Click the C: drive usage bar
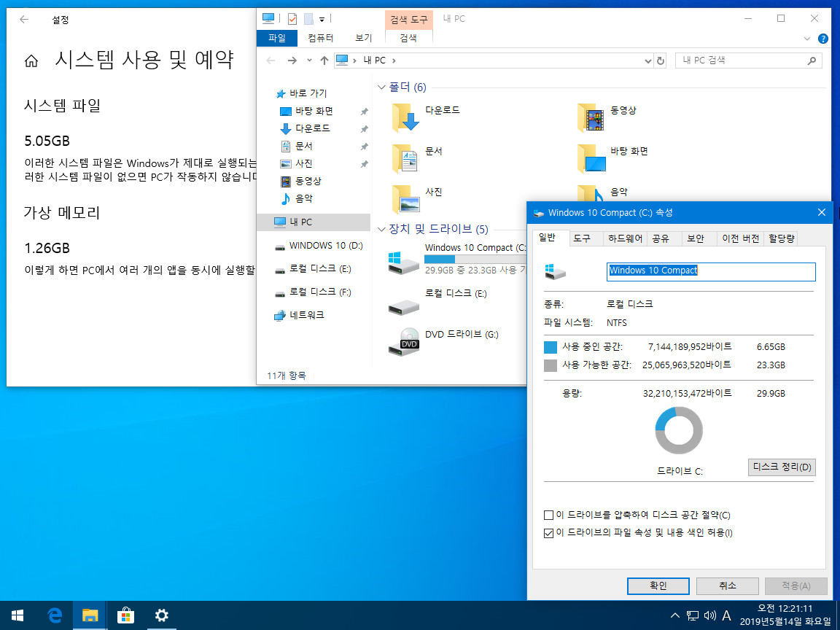The width and height of the screenshot is (840, 630). pyautogui.click(x=475, y=259)
